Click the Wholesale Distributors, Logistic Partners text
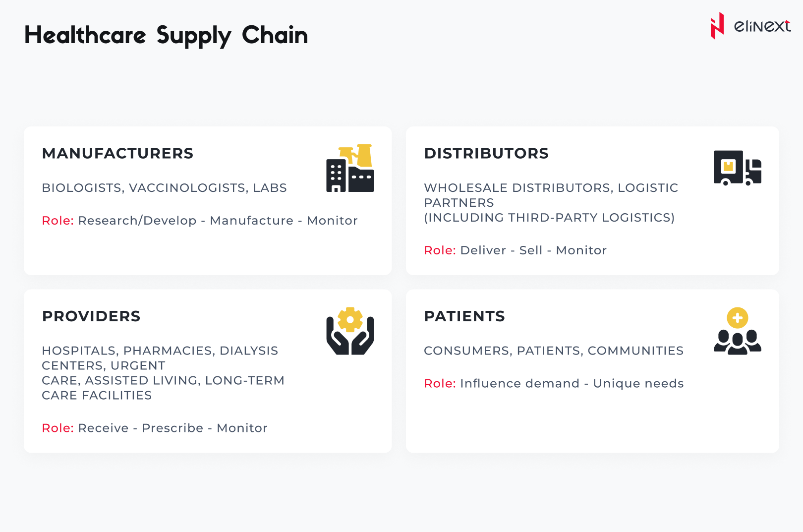Image resolution: width=803 pixels, height=532 pixels. 551,195
